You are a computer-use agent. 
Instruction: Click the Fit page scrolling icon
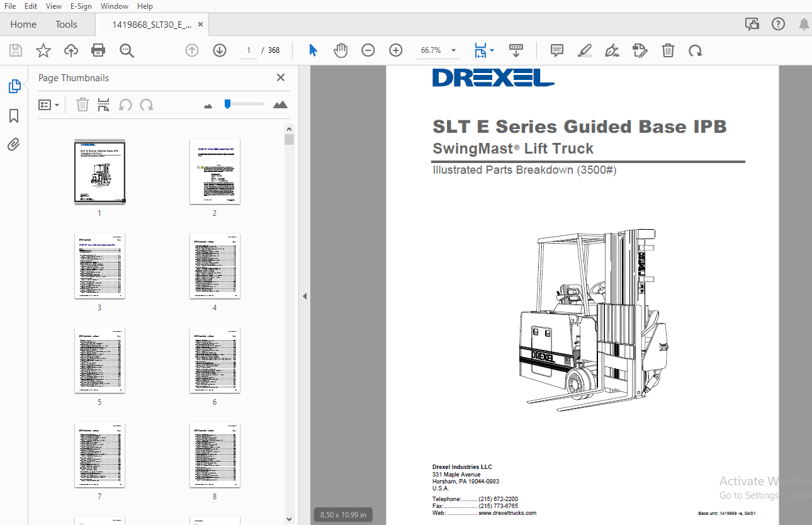(x=480, y=50)
